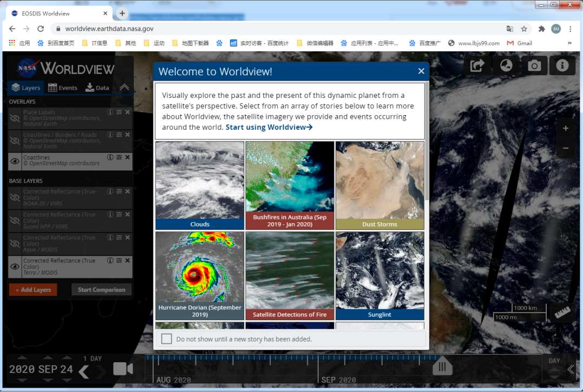Step back one day with left arrow
583x392 pixels.
pyautogui.click(x=84, y=372)
